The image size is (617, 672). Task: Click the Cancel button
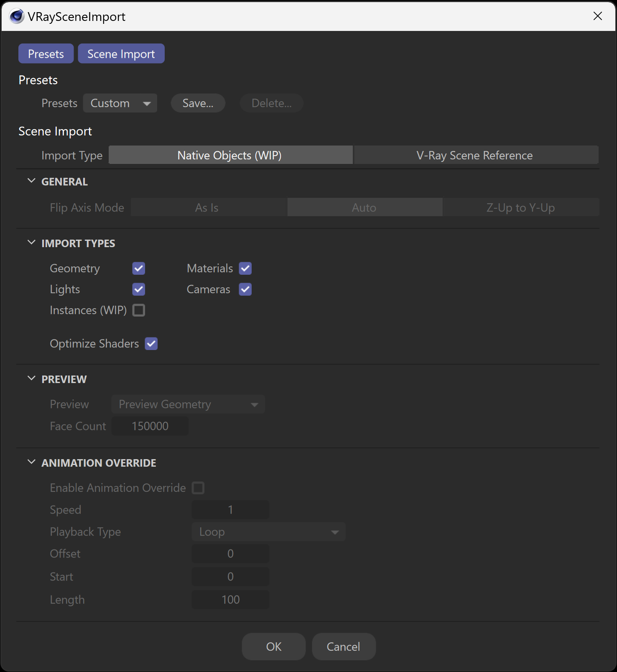pyautogui.click(x=344, y=646)
